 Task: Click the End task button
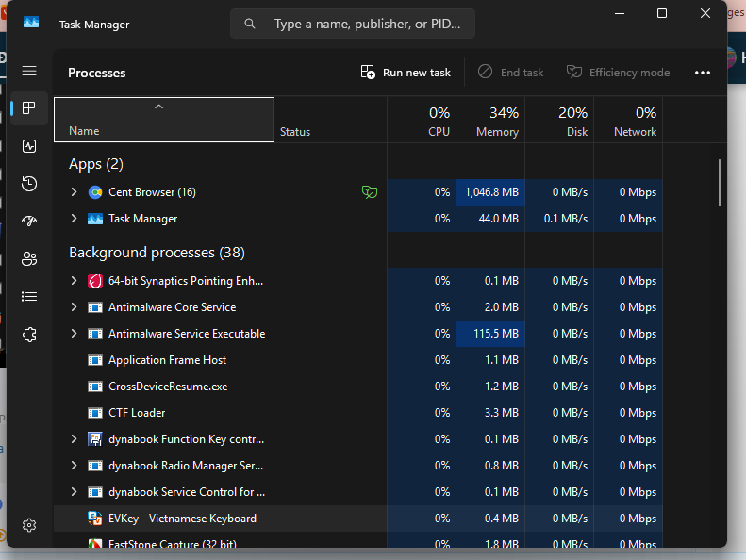[510, 73]
